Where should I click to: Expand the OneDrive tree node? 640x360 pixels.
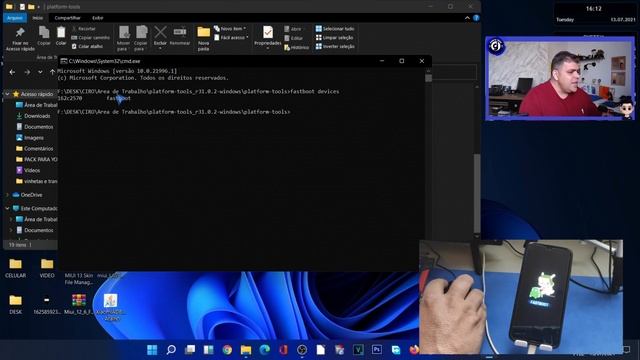pos(7,195)
